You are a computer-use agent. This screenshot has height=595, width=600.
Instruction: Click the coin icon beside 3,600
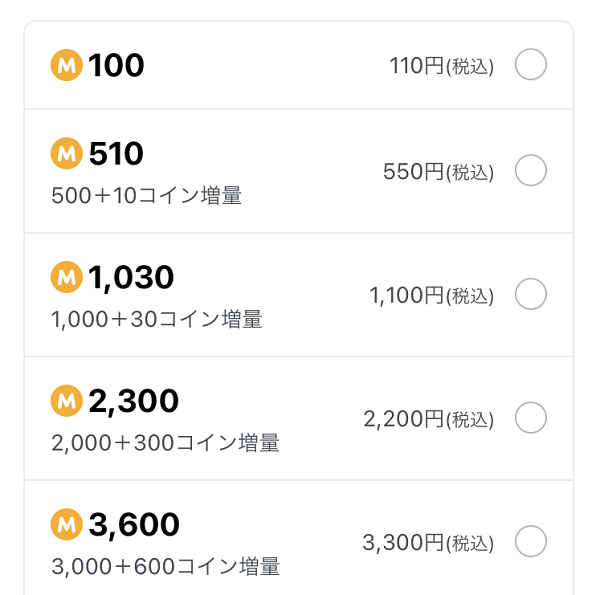pyautogui.click(x=67, y=524)
